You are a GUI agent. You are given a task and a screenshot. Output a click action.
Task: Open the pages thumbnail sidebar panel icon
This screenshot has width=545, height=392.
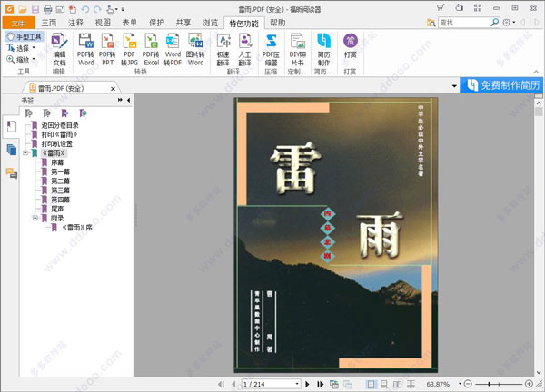pyautogui.click(x=11, y=150)
